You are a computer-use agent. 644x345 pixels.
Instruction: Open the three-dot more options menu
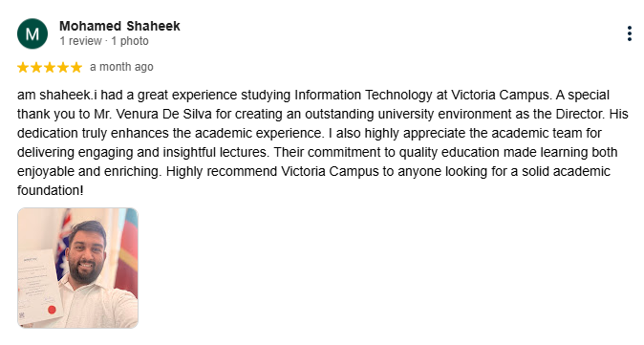pos(630,33)
